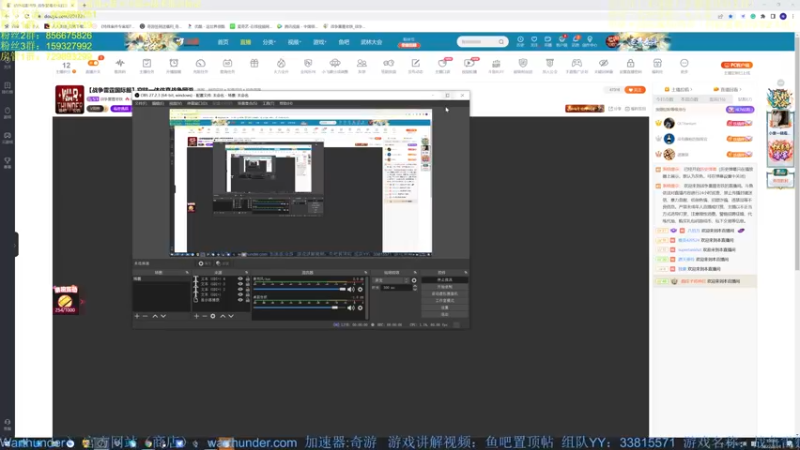Image resolution: width=800 pixels, height=450 pixels.
Task: Toggle lock on 文本 (GDI+) 4 source
Action: [248, 279]
